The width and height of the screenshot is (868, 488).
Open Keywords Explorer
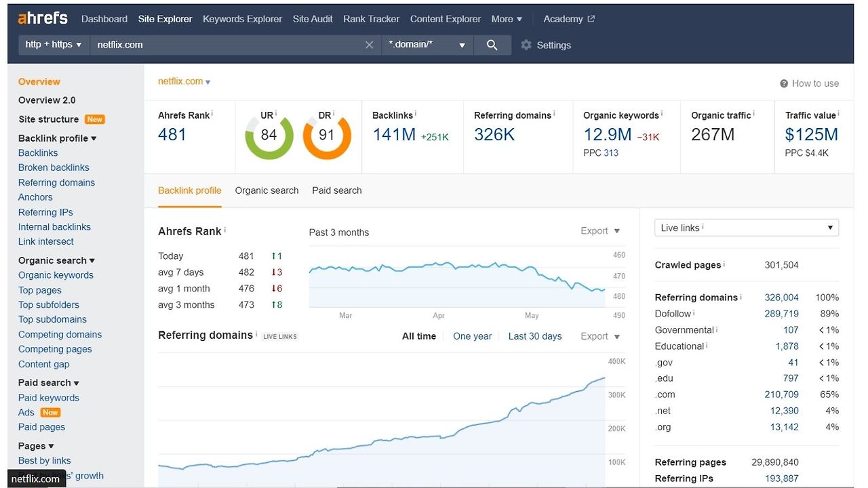click(x=243, y=19)
